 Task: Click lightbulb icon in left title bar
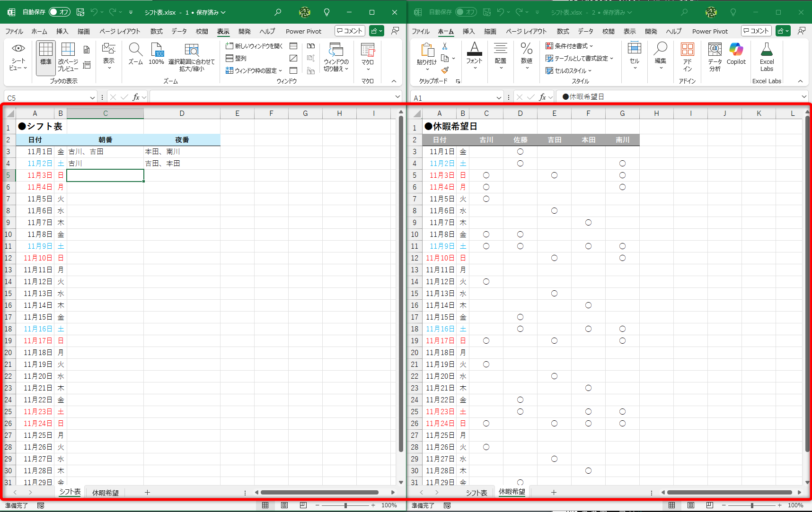click(327, 12)
